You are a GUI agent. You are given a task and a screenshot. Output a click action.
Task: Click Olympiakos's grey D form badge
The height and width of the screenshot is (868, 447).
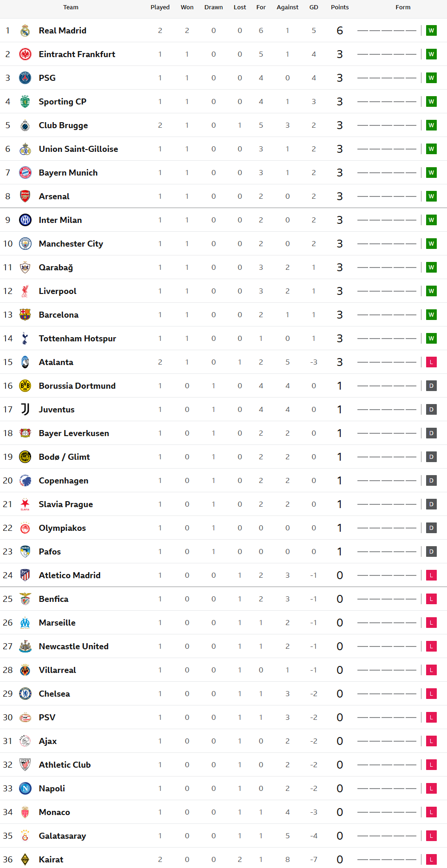click(x=431, y=528)
